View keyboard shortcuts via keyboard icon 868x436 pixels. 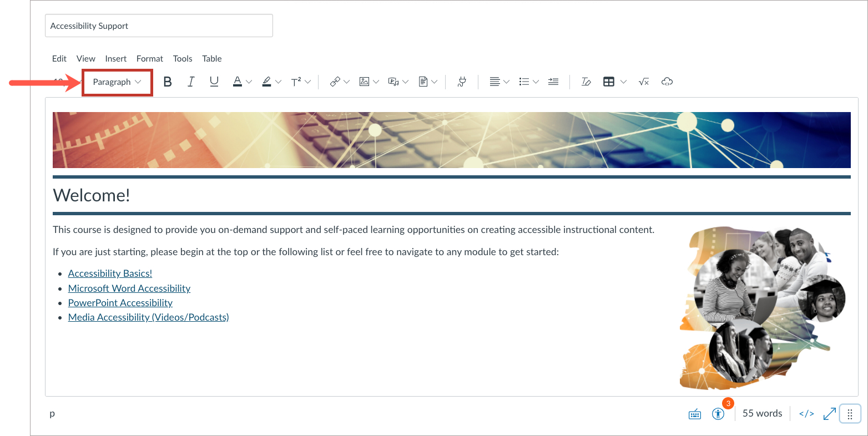694,413
